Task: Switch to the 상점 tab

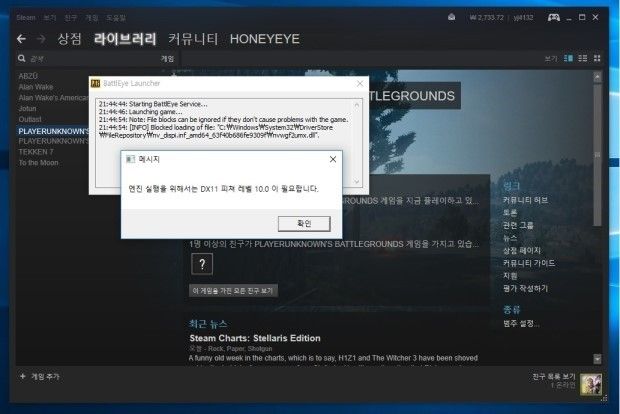Action: pos(70,39)
